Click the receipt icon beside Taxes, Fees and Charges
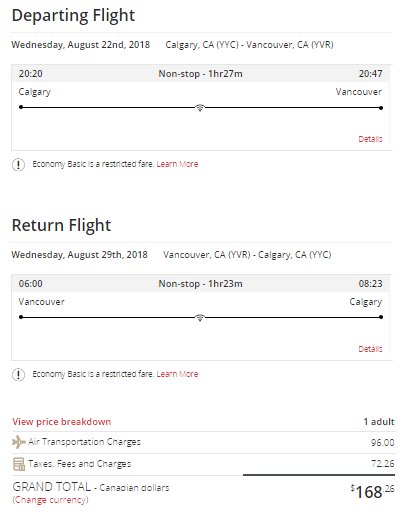The width and height of the screenshot is (414, 515). pos(19,464)
